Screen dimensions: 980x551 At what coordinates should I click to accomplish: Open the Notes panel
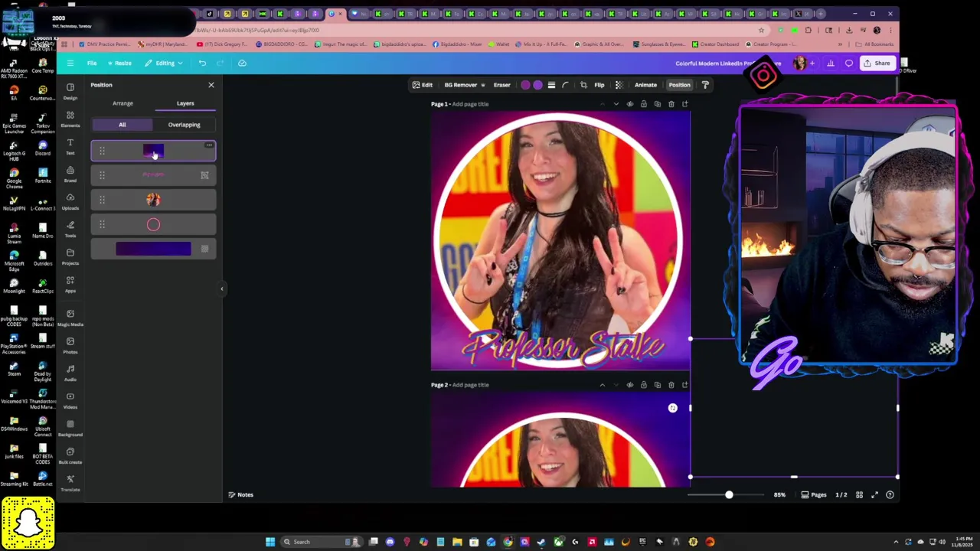pos(241,495)
